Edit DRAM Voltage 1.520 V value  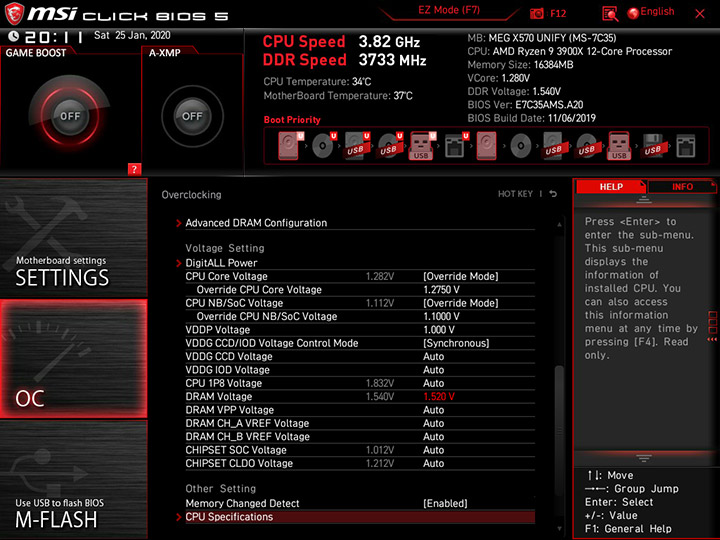[439, 397]
